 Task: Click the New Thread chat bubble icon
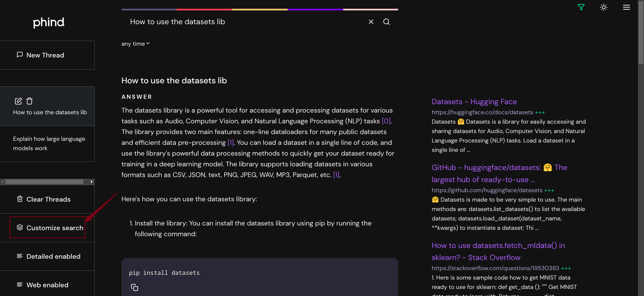[20, 54]
